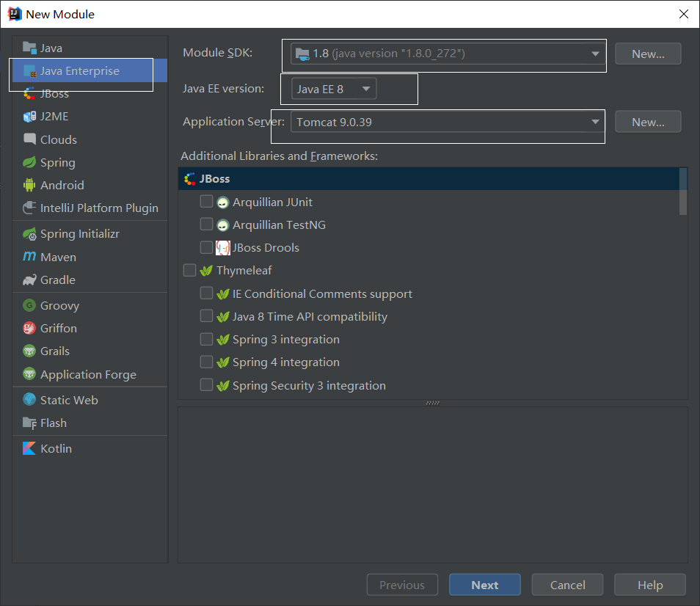Expand the Application Server dropdown arrow

click(595, 122)
